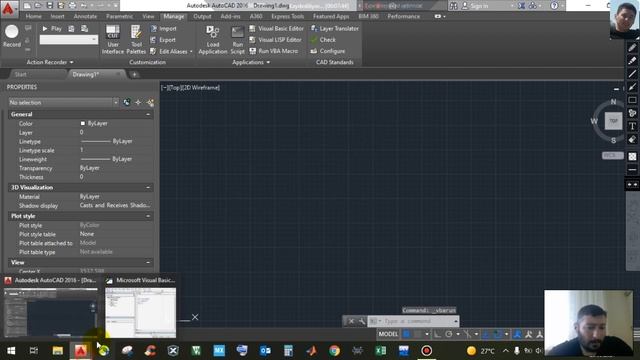Switch to the Home ribbon tab

(x=33, y=16)
